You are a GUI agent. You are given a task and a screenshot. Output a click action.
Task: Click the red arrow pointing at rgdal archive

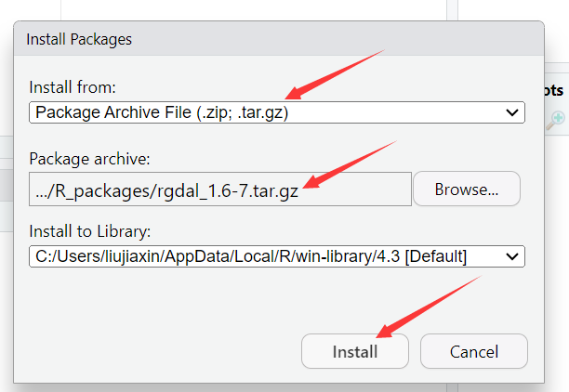[350, 164]
